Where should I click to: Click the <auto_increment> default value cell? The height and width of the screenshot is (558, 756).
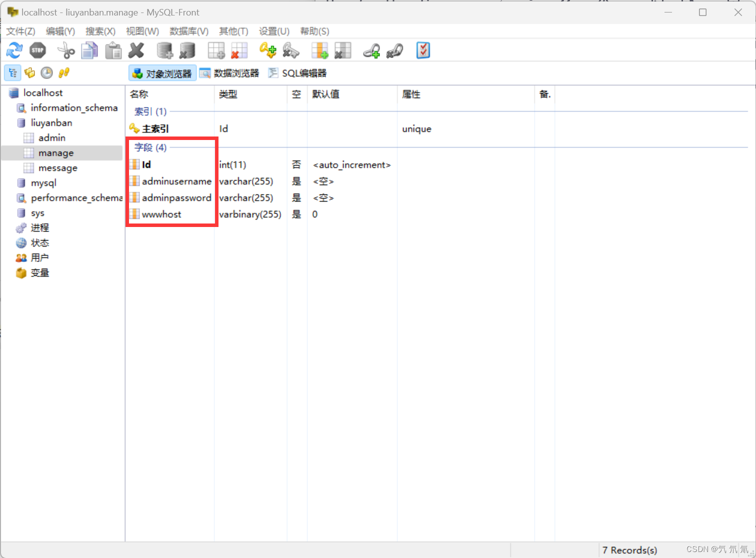[x=352, y=164]
